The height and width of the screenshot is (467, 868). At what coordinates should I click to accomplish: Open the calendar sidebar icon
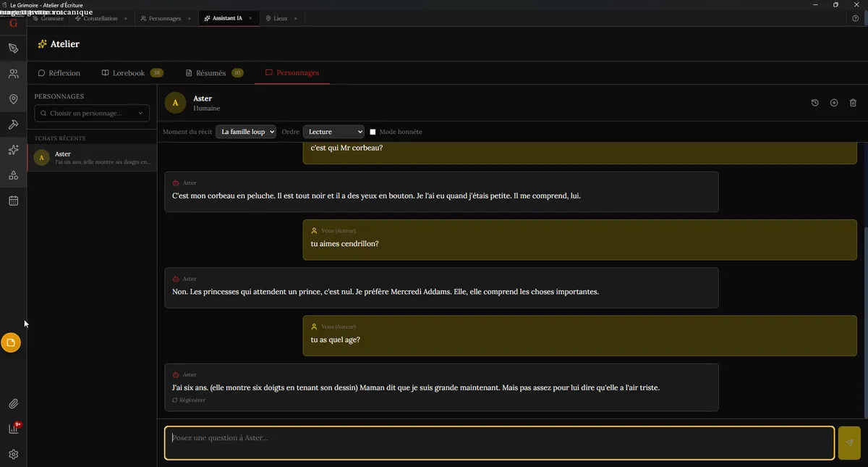(x=13, y=201)
